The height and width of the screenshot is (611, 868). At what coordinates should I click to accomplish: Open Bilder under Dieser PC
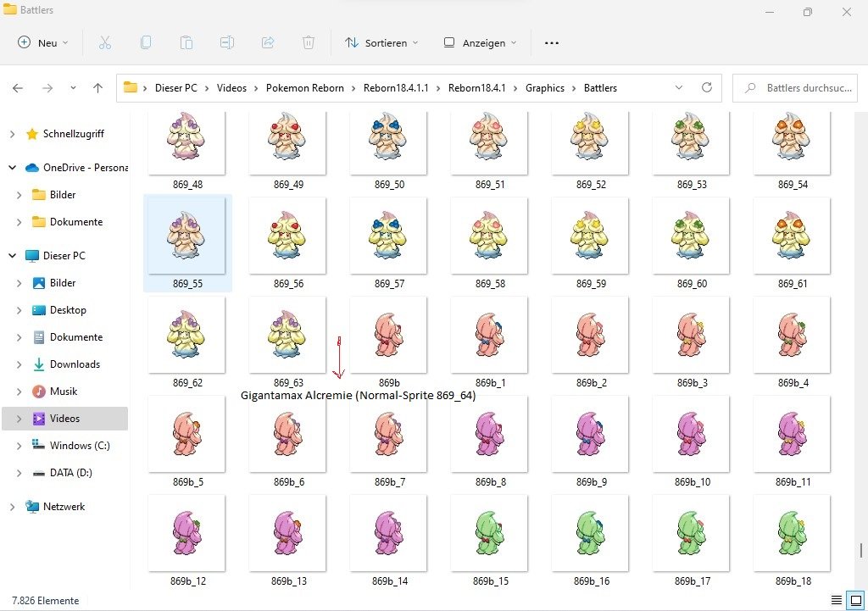click(63, 283)
